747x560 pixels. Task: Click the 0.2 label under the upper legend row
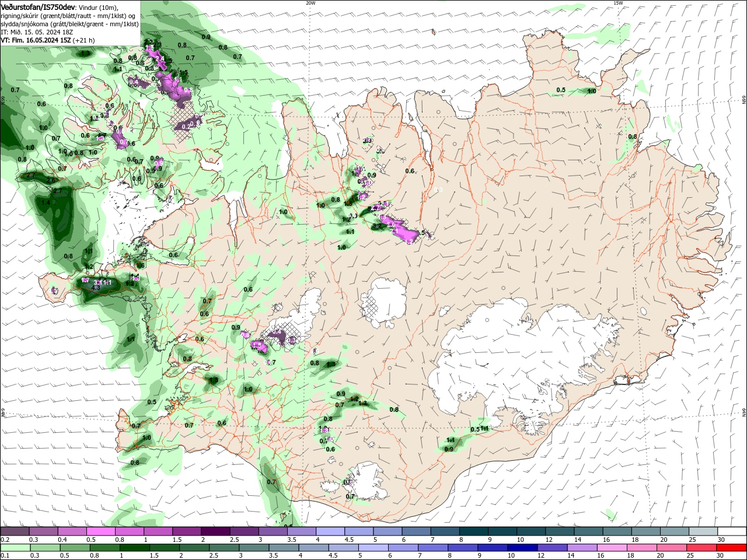point(4,540)
